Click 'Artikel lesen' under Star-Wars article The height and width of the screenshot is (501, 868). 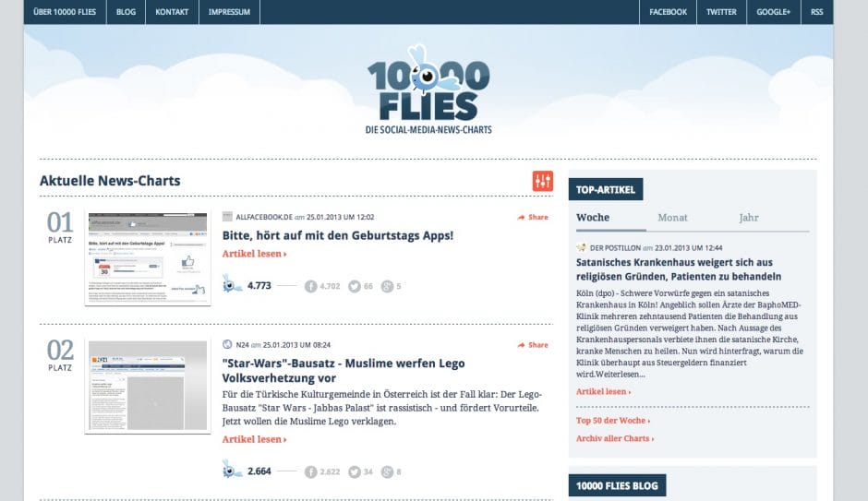point(254,439)
